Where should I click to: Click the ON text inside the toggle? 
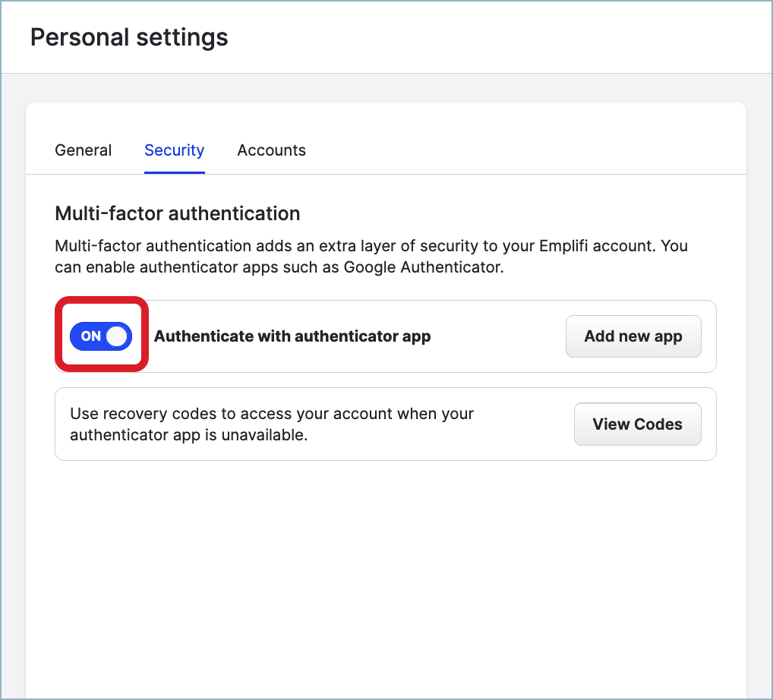(90, 336)
